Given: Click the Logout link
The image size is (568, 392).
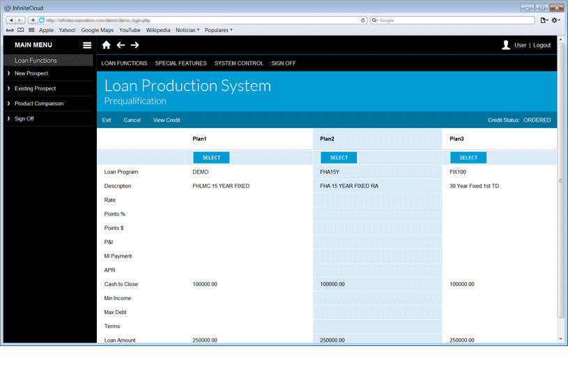Looking at the screenshot, I should [542, 45].
